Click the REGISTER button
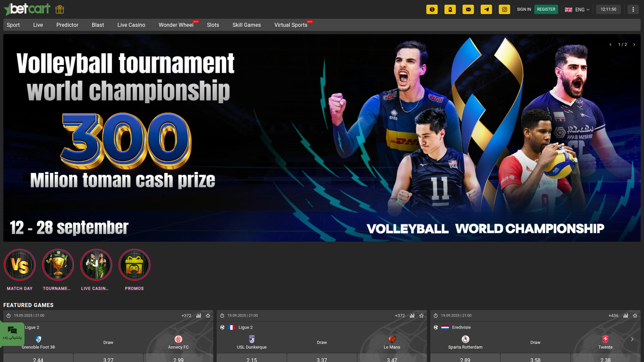The width and height of the screenshot is (644, 362). pyautogui.click(x=546, y=9)
